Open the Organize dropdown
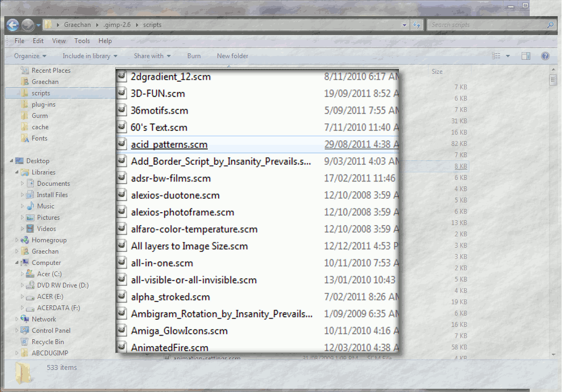Viewport: 562px width, 392px height. [30, 56]
